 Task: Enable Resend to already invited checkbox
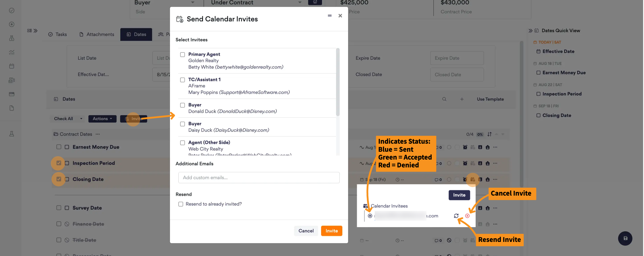pyautogui.click(x=180, y=204)
